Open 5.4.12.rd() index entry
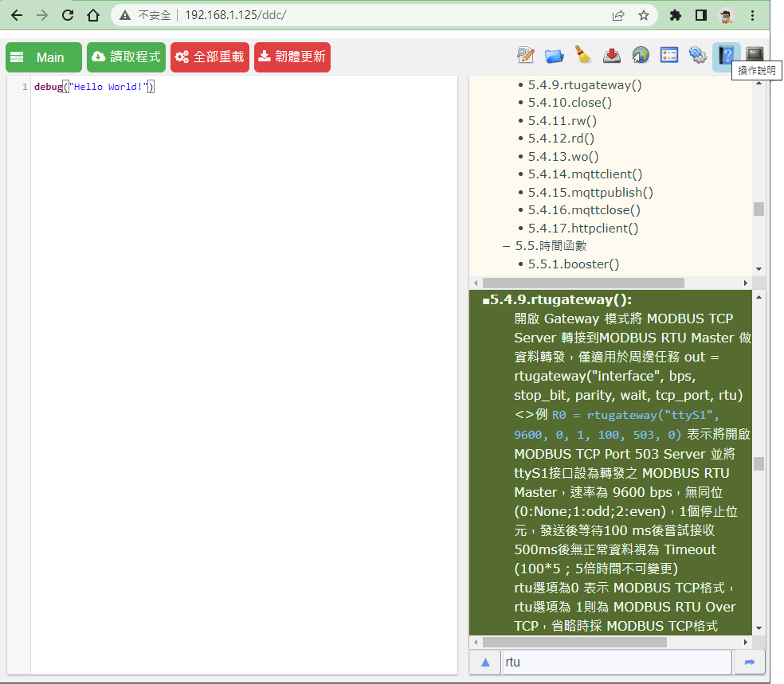This screenshot has height=684, width=784. pos(561,139)
